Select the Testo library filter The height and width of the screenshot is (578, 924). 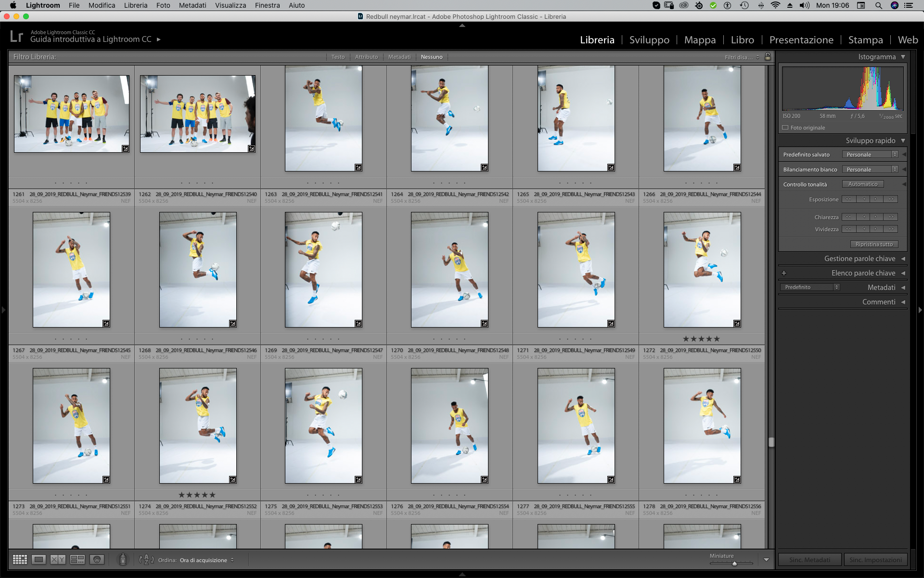tap(338, 57)
